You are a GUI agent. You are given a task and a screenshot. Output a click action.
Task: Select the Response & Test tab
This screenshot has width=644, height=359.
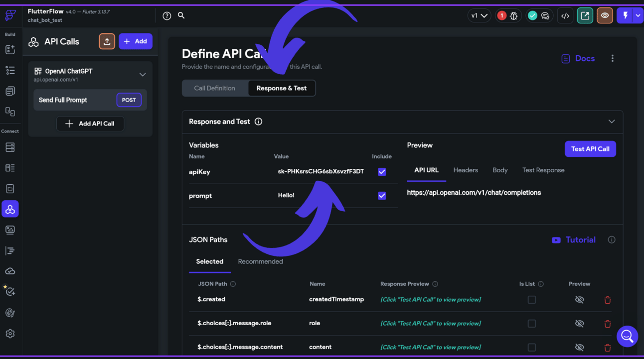coord(282,88)
